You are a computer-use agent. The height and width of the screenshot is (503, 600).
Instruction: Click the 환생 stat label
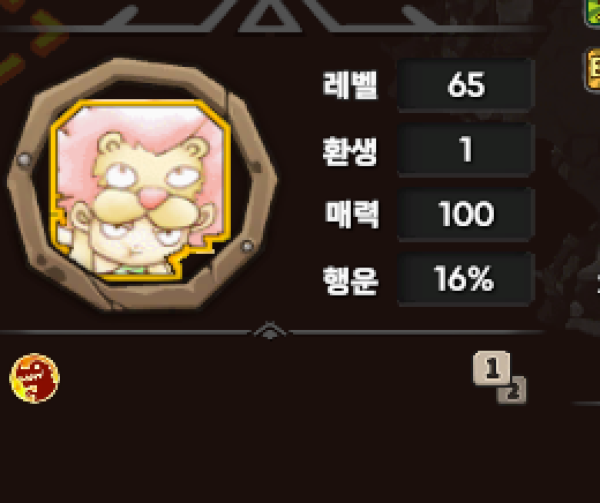tap(350, 150)
